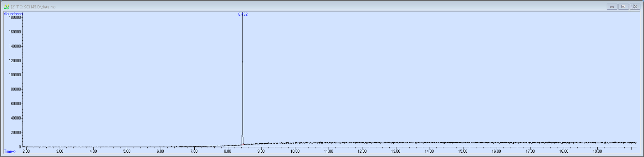Viewport: 644px width, 157px height.
Task: Click the 140000 abundance tick label
Action: [x=14, y=46]
